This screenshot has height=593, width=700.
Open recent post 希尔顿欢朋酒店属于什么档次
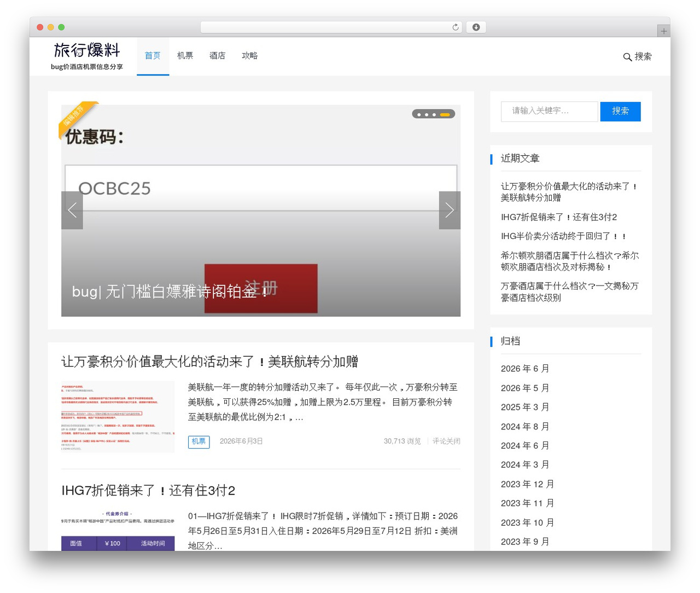tap(570, 261)
